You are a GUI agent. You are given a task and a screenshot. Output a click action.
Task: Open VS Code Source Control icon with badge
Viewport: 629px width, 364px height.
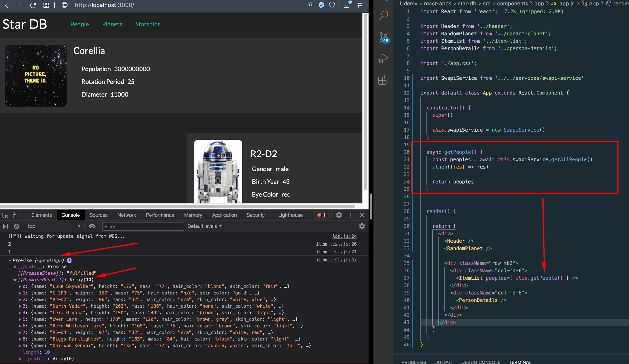(383, 37)
